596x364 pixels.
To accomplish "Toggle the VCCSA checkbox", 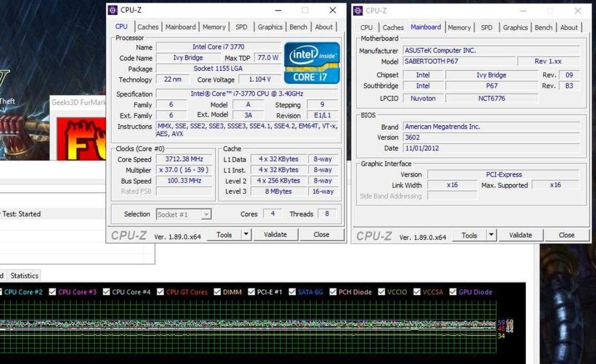I will pyautogui.click(x=417, y=292).
